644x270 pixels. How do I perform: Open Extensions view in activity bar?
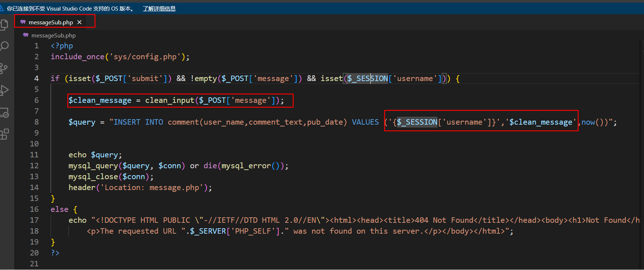(x=4, y=134)
